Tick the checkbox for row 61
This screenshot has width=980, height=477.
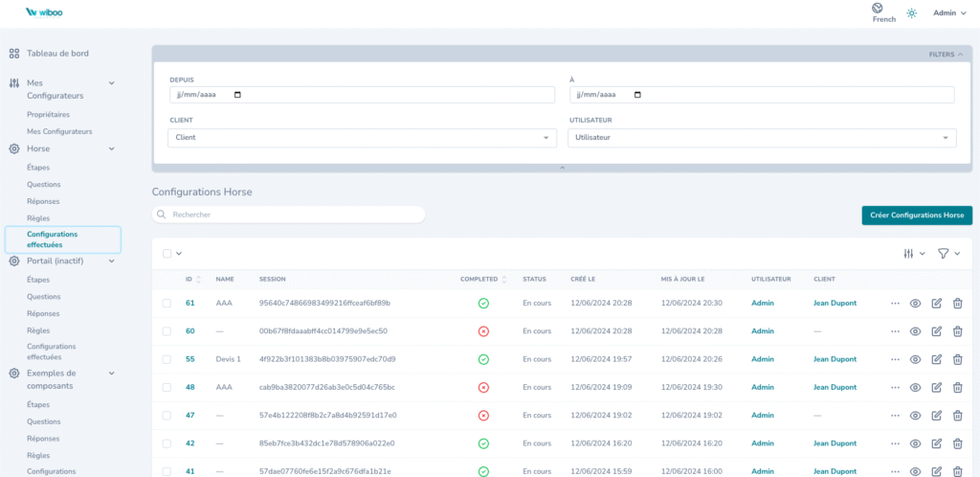coord(167,304)
